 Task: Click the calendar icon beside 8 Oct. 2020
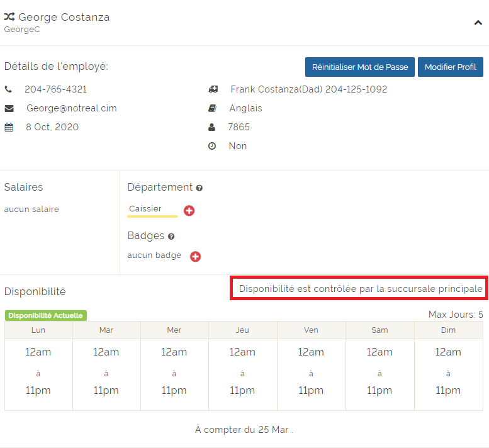tap(9, 127)
